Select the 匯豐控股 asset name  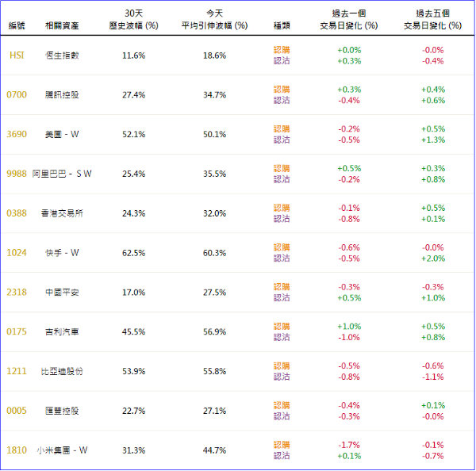point(62,411)
